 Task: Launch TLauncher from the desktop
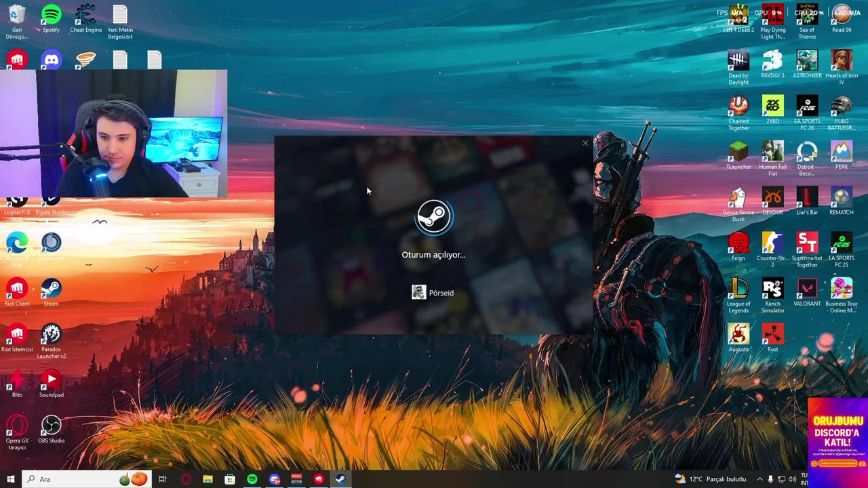[x=738, y=155]
